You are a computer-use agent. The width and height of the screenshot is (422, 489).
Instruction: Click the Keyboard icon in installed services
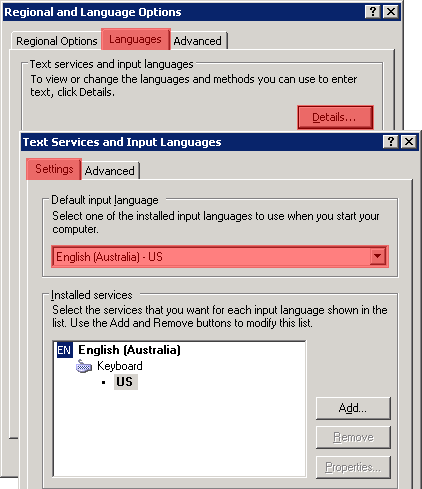click(x=84, y=366)
